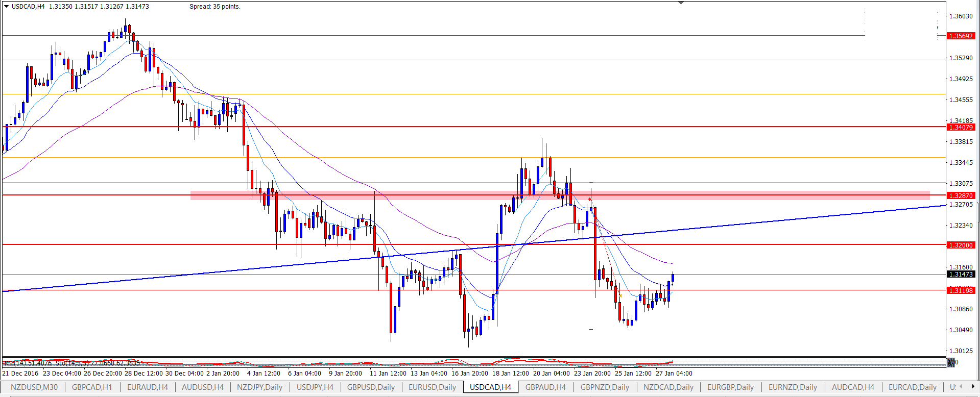
Task: Click the Sto(14,3,3) indicator label
Action: [98, 363]
